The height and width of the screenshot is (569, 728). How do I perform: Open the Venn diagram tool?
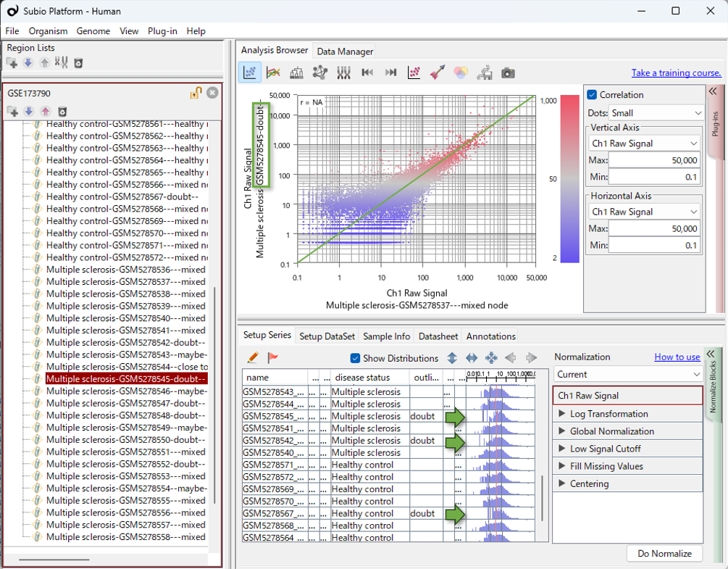(x=460, y=72)
